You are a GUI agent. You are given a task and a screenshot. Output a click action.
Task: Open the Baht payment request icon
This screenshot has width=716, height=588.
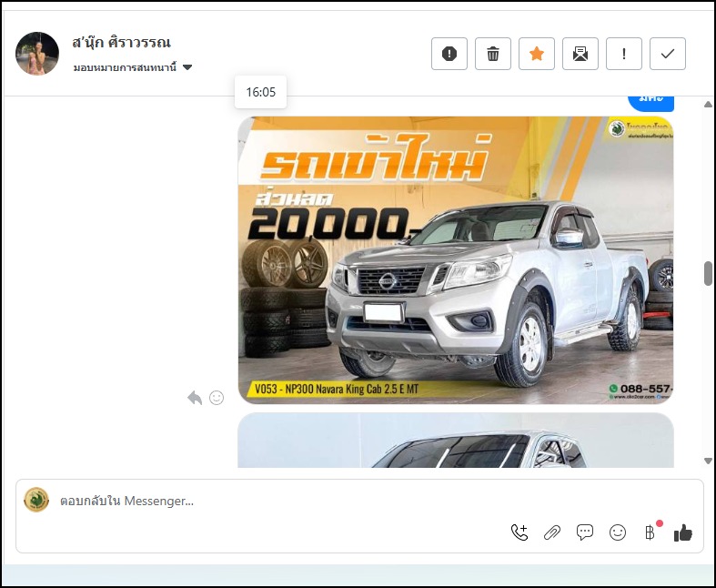click(x=650, y=532)
